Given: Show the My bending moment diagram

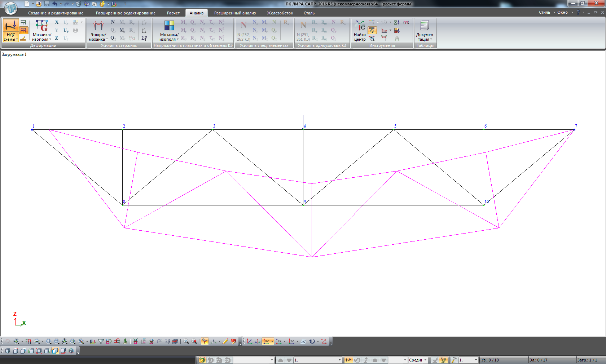Looking at the screenshot, I should (123, 30).
